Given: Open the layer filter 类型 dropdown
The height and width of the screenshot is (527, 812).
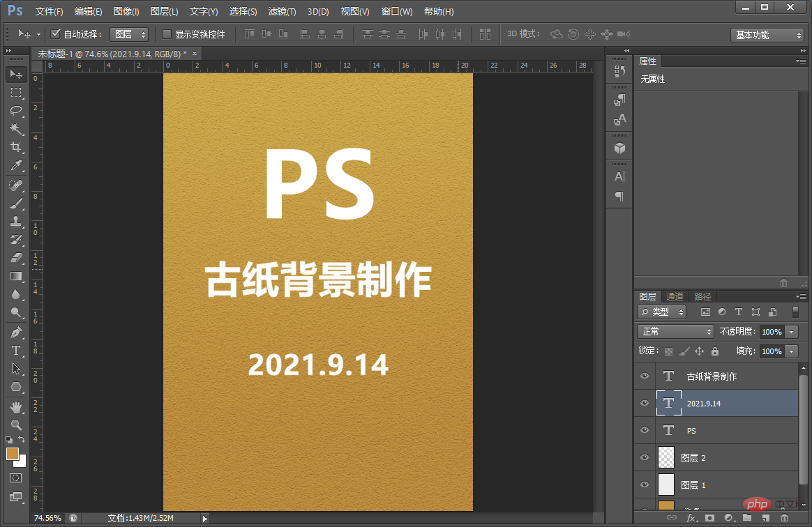Looking at the screenshot, I should pyautogui.click(x=662, y=312).
